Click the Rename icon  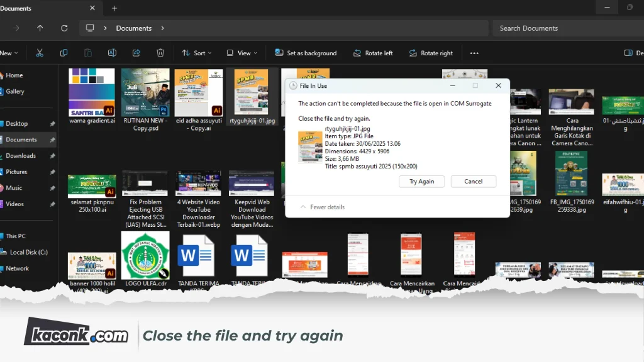112,53
